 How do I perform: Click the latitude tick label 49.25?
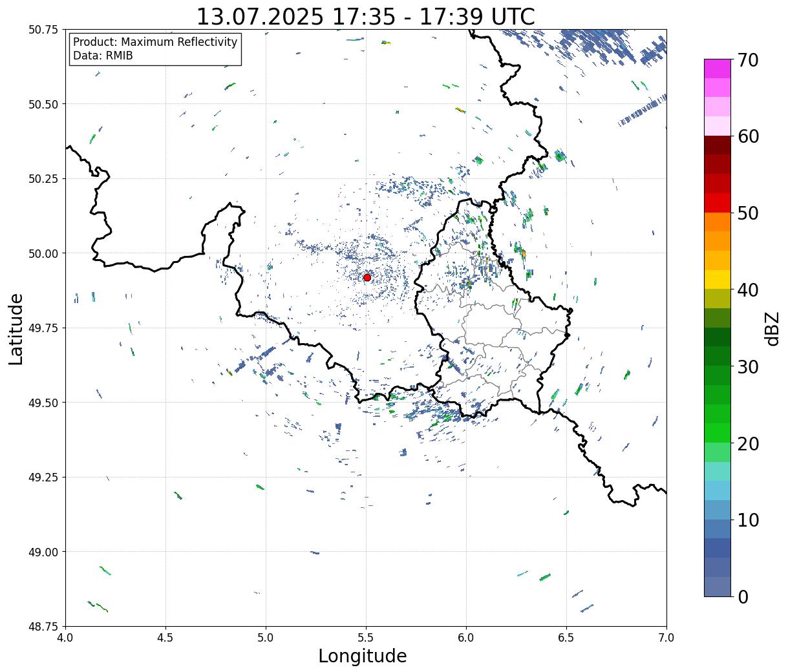tap(43, 478)
